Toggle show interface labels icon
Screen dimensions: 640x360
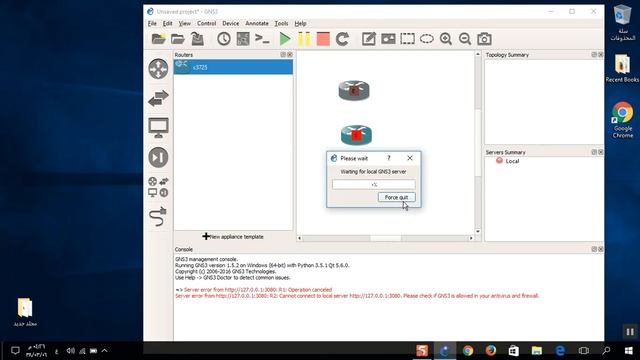[243, 39]
